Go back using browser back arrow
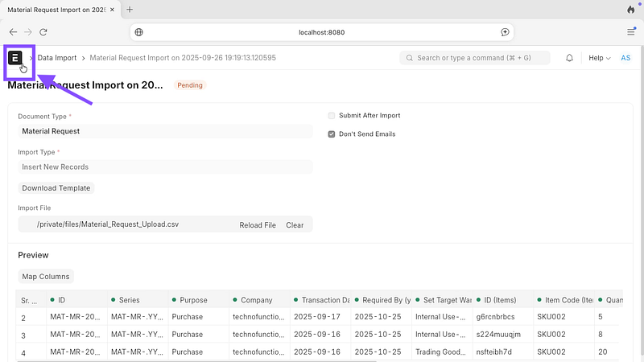This screenshot has height=362, width=644. (x=14, y=32)
